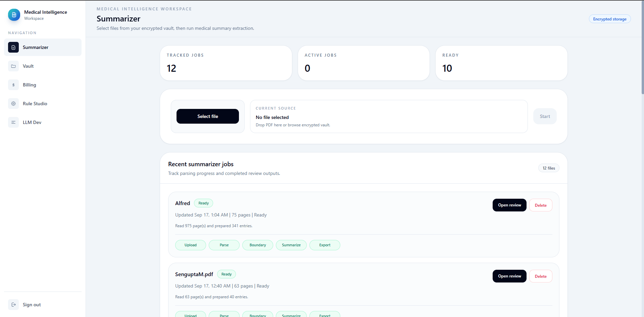Click the Summarize step chip for Alfred
This screenshot has width=644, height=317.
[x=291, y=245]
